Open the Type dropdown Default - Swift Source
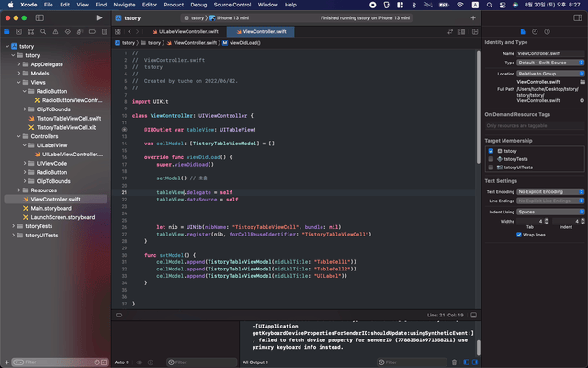 click(550, 63)
